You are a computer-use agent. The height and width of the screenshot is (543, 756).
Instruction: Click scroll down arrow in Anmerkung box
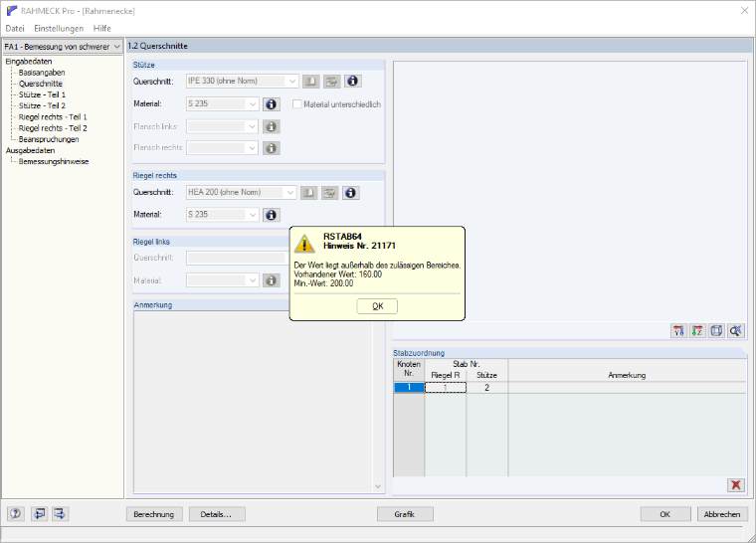(378, 486)
